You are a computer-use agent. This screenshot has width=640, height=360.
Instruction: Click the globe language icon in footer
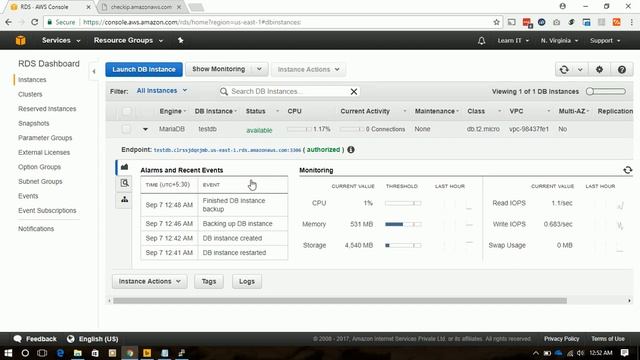click(x=71, y=339)
